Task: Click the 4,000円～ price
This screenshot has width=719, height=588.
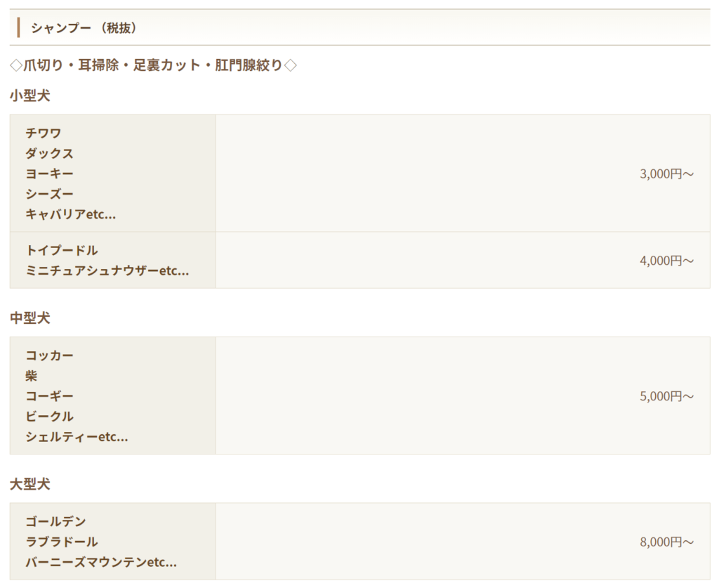Action: point(666,261)
